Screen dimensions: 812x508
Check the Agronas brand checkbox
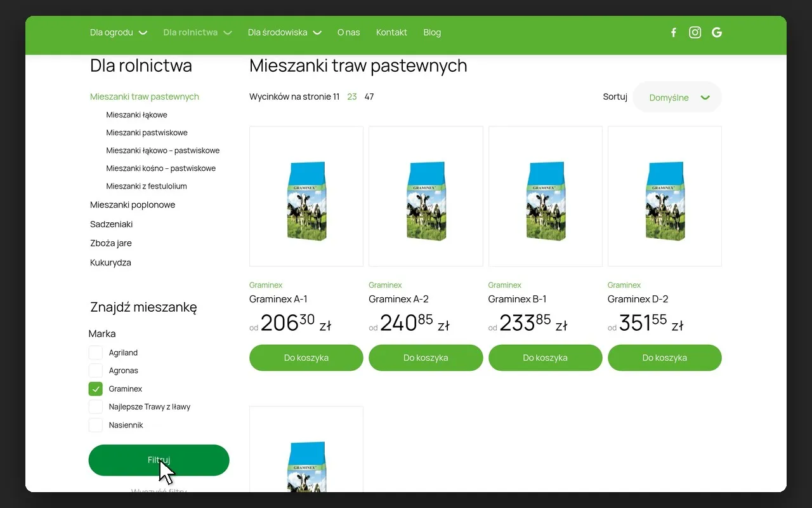point(96,370)
